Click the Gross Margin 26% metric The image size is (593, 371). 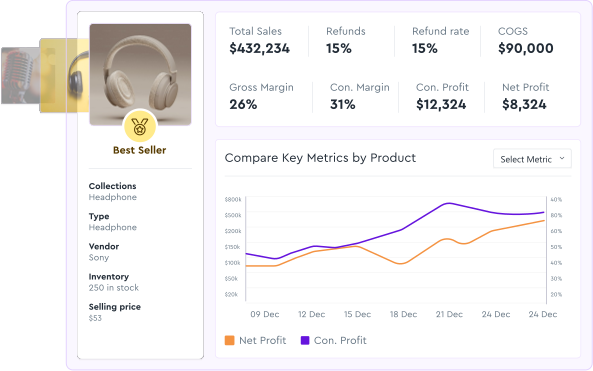pyautogui.click(x=261, y=96)
